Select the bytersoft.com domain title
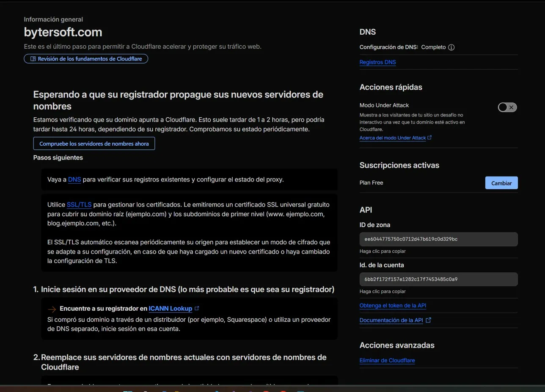Screen dimensions: 545x392 (x=63, y=32)
